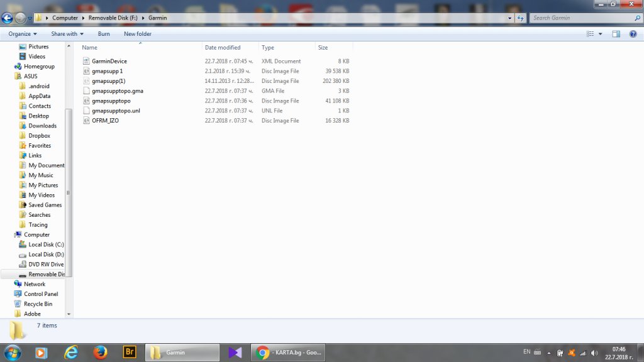Click the OFRM_IZO disc image icon

click(x=86, y=120)
